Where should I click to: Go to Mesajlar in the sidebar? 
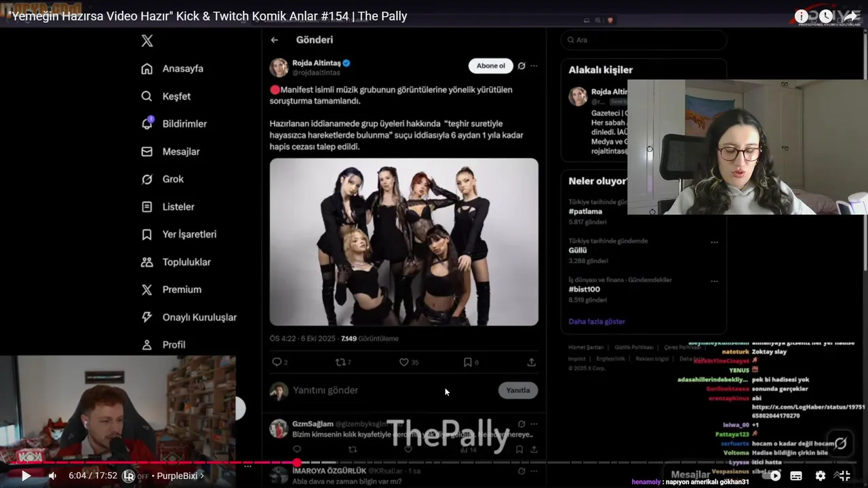(x=170, y=152)
